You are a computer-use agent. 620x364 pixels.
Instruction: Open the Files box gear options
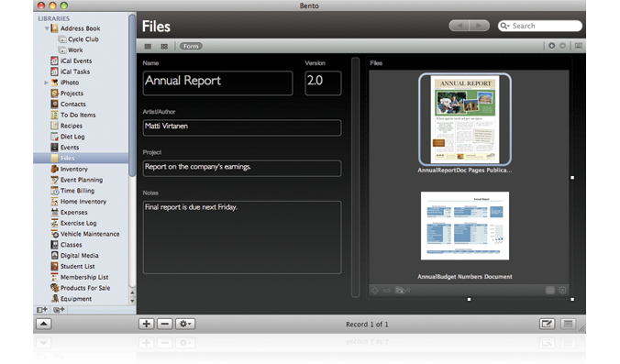(562, 291)
